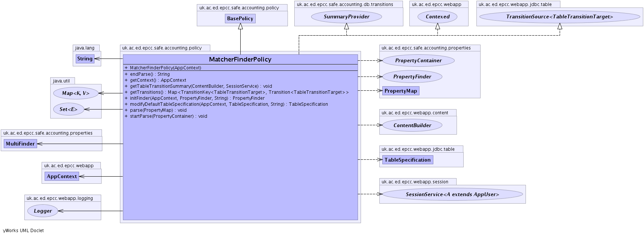
Task: Click the String class box
Action: point(85,58)
